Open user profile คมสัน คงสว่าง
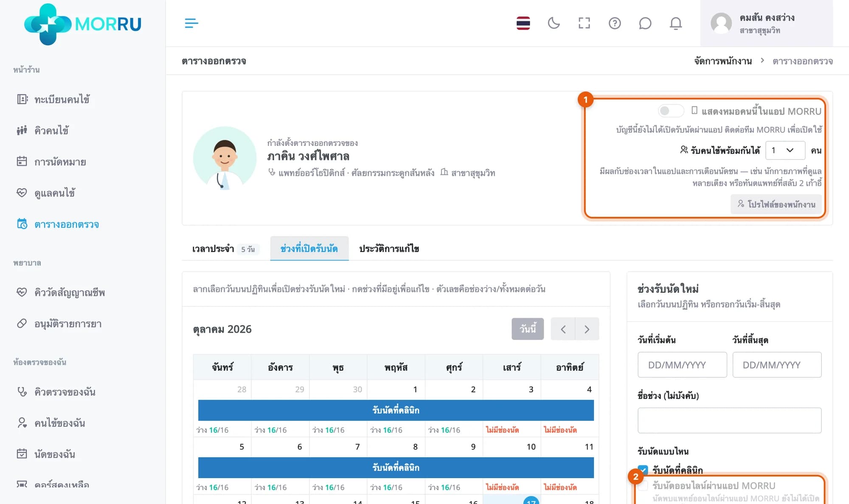Image resolution: width=849 pixels, height=504 pixels. pos(767,23)
